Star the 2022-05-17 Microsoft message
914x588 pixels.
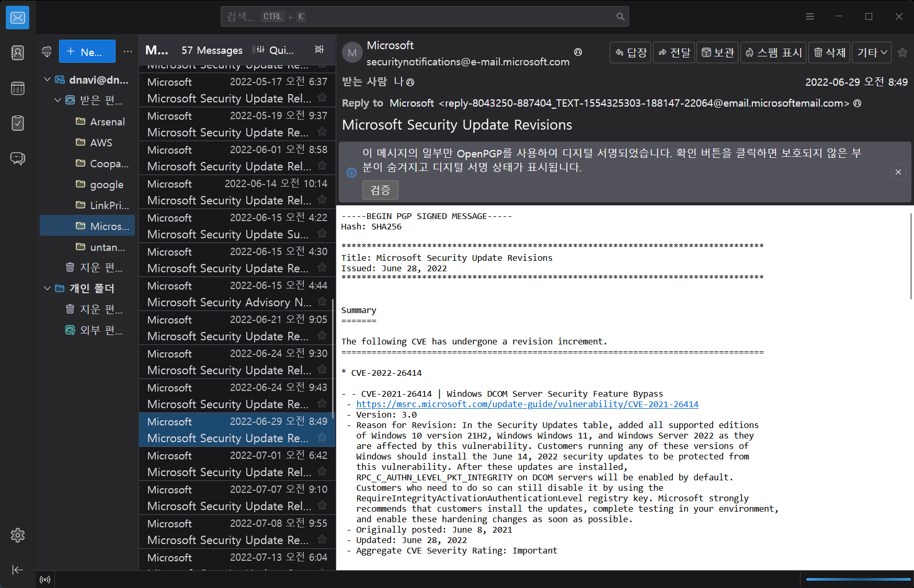coord(322,98)
